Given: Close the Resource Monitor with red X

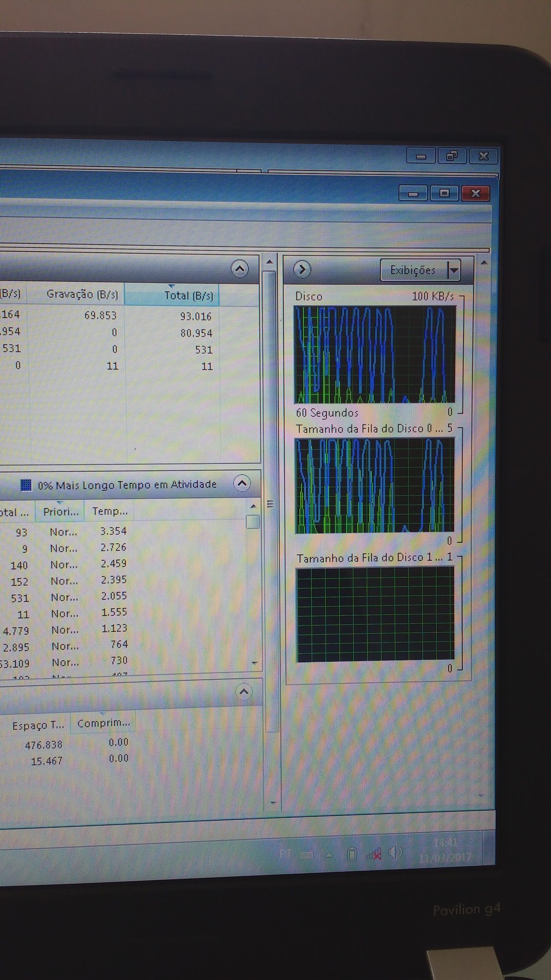Looking at the screenshot, I should click(x=475, y=193).
